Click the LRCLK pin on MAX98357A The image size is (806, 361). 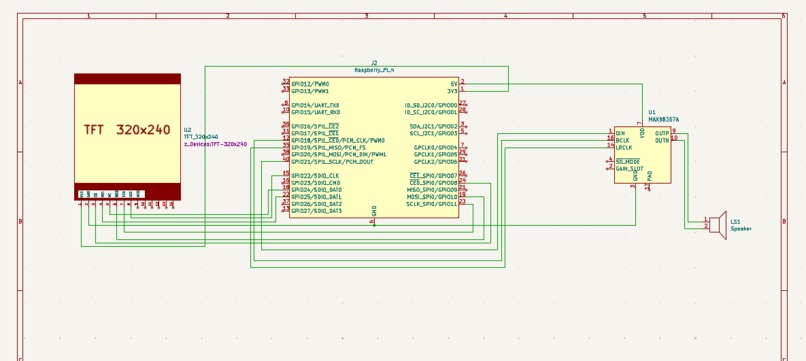click(x=624, y=147)
